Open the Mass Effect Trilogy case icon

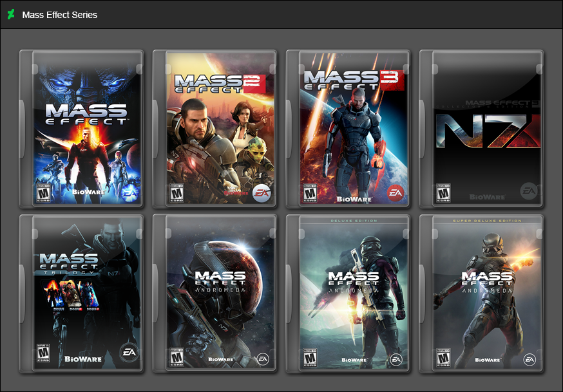87,295
